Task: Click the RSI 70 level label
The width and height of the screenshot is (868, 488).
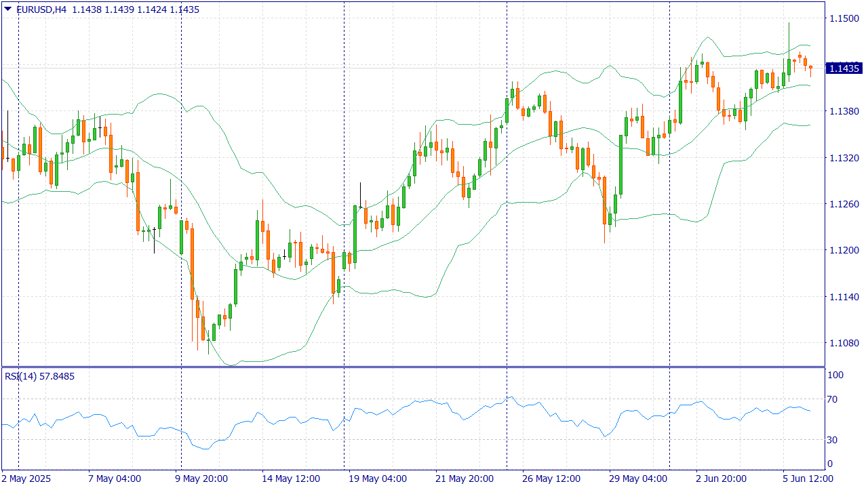Action: (x=833, y=399)
